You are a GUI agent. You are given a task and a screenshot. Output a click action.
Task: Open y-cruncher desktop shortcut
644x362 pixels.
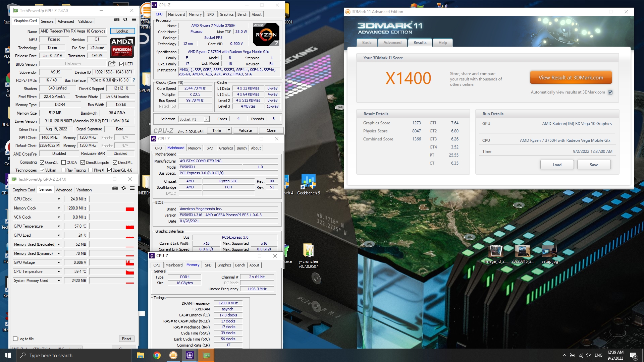click(x=309, y=256)
